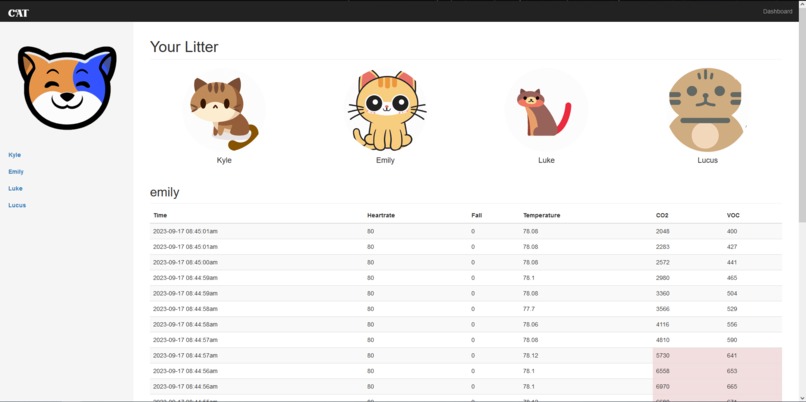Click the CO2 value 2572
Image resolution: width=806 pixels, height=402 pixels.
tap(663, 262)
